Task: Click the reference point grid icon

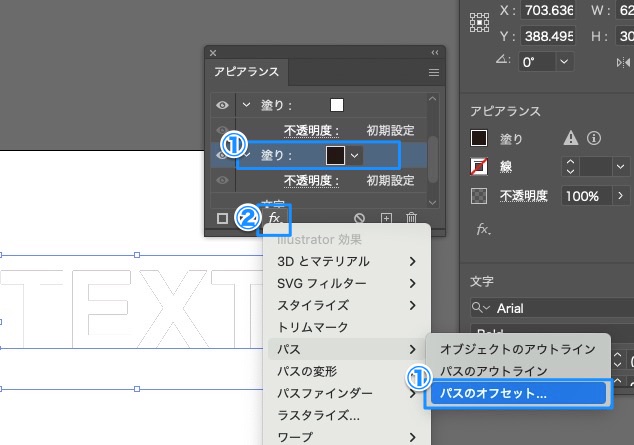Action: (479, 22)
